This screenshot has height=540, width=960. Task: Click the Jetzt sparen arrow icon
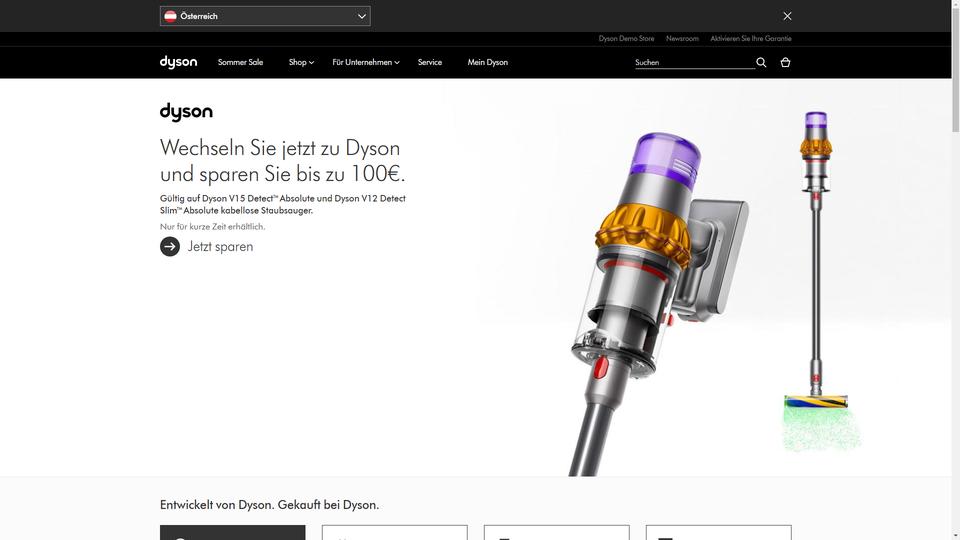170,247
